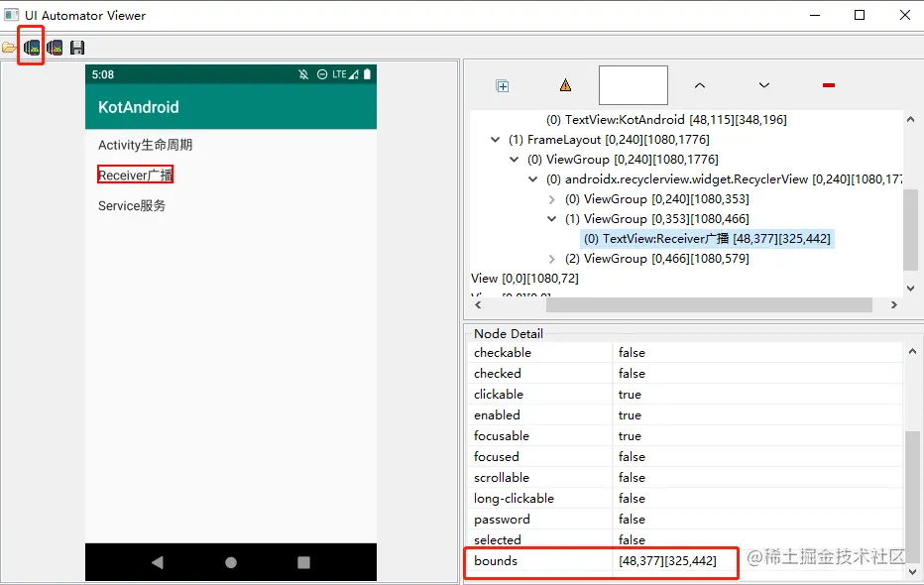The image size is (924, 585).
Task: Maximize the UI Automator Viewer window
Action: 860,15
